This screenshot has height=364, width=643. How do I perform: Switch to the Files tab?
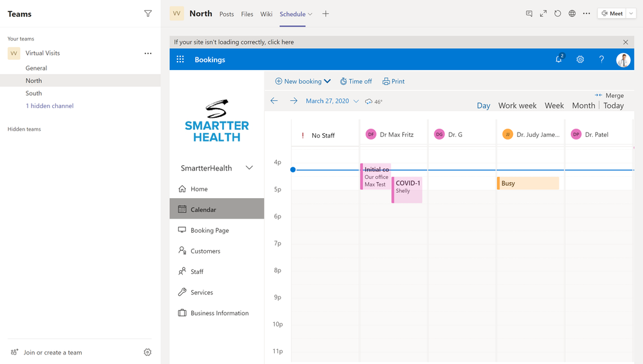pos(247,14)
